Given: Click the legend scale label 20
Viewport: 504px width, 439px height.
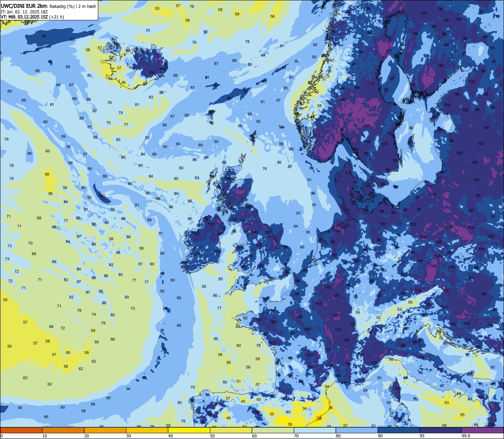Looking at the screenshot, I should pyautogui.click(x=87, y=436).
